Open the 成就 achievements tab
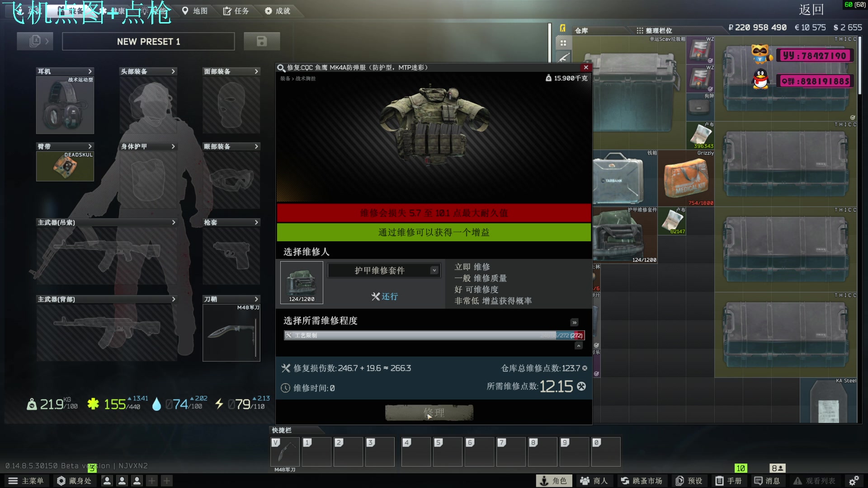The width and height of the screenshot is (868, 488). 278,11
